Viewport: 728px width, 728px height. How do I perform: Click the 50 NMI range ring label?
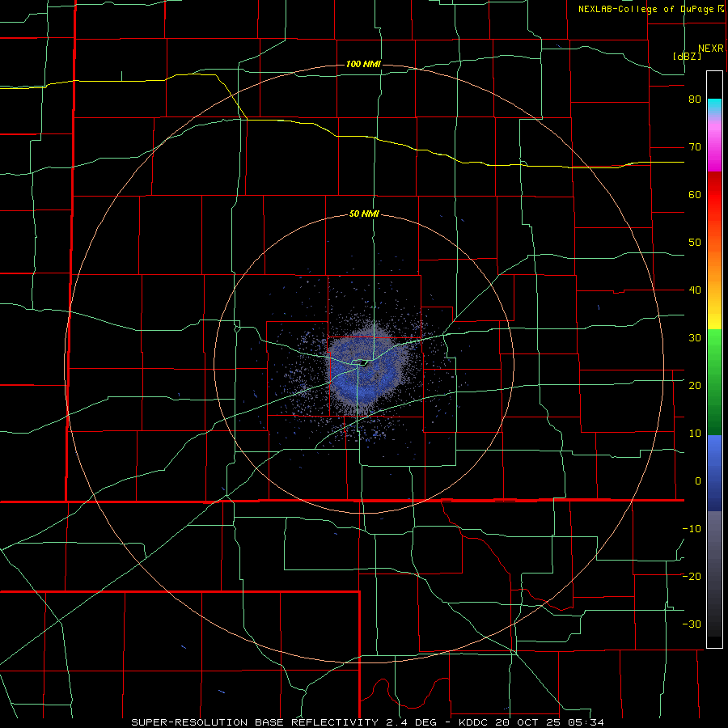(x=364, y=214)
